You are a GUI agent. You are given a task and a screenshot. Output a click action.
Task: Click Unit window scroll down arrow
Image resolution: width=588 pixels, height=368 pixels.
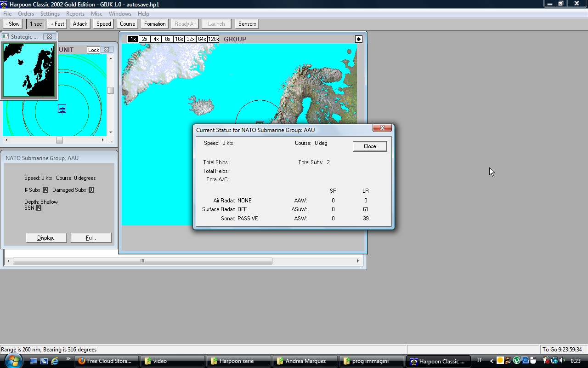coord(110,132)
